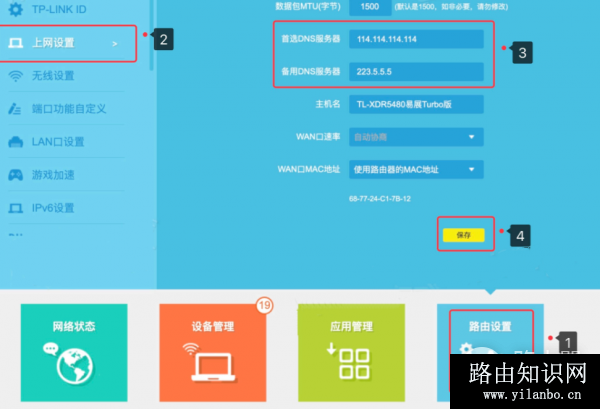The image size is (600, 409).
Task: Click the 备用DNS服务器 input field
Action: (416, 72)
